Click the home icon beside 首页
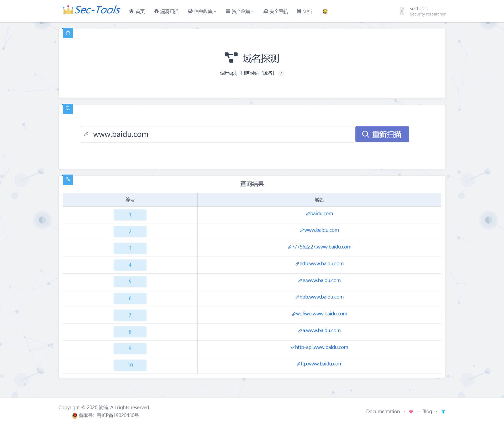 point(131,11)
